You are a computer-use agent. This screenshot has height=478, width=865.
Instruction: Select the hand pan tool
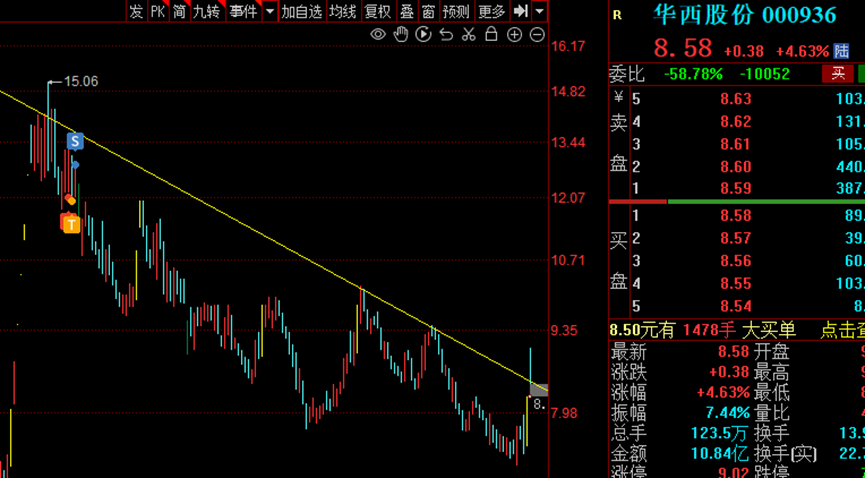400,35
